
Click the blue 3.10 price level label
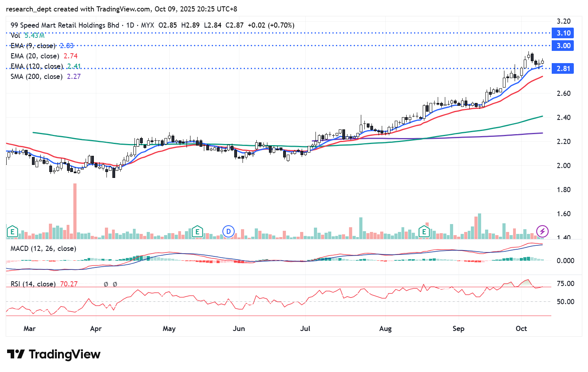[563, 33]
